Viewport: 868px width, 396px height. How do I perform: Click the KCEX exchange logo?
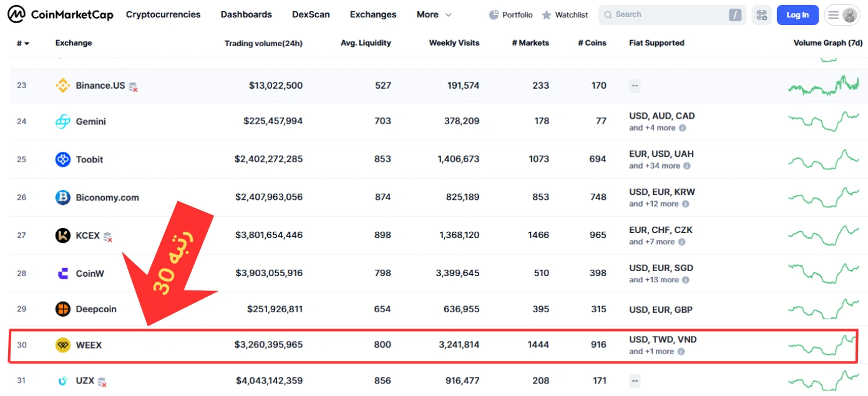[x=63, y=235]
